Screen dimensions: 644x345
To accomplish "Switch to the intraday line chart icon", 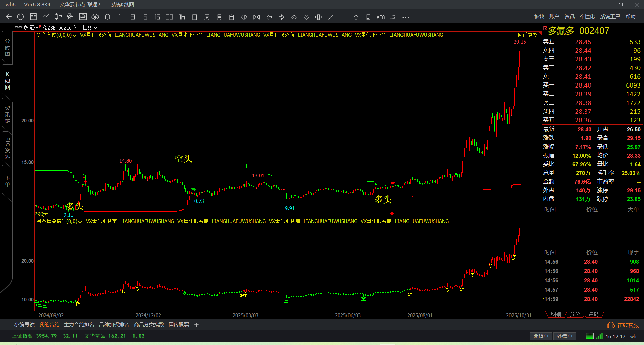I will click(x=46, y=17).
